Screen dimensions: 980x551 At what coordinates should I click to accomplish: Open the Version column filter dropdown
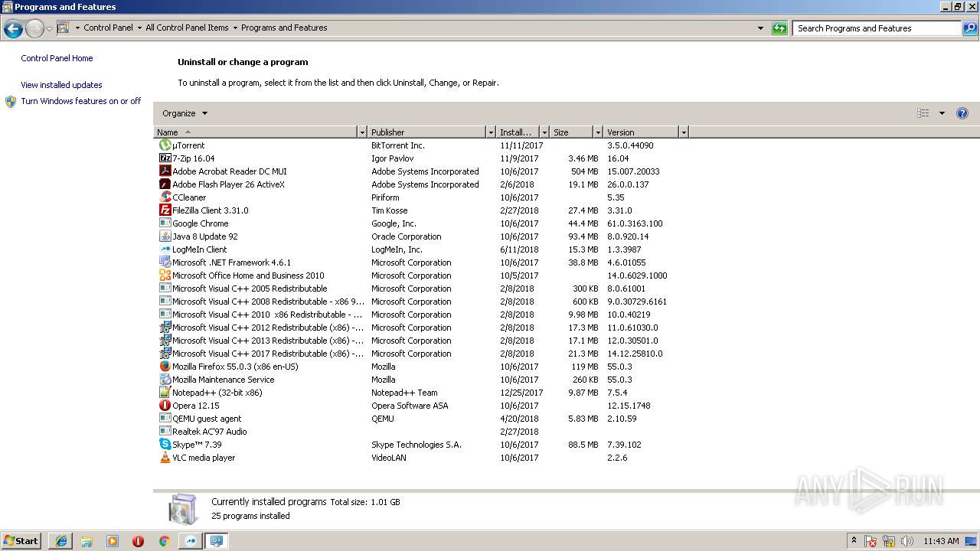[x=684, y=132]
